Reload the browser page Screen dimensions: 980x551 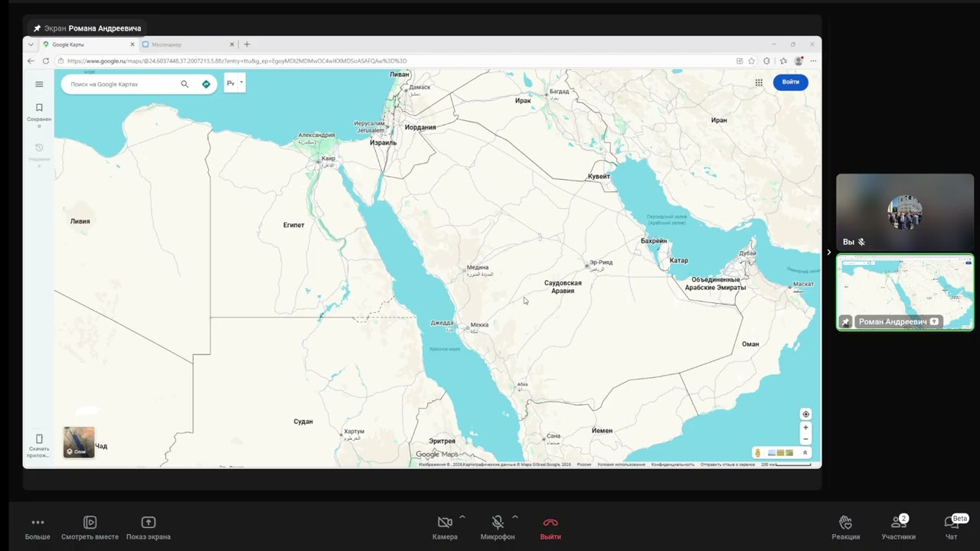click(x=46, y=60)
